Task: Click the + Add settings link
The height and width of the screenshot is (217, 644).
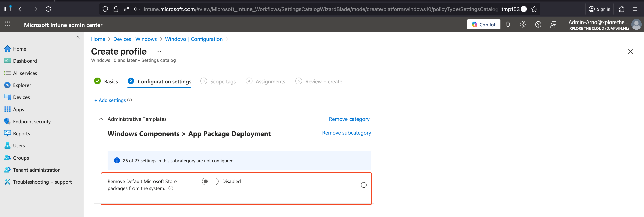Action: pyautogui.click(x=110, y=100)
